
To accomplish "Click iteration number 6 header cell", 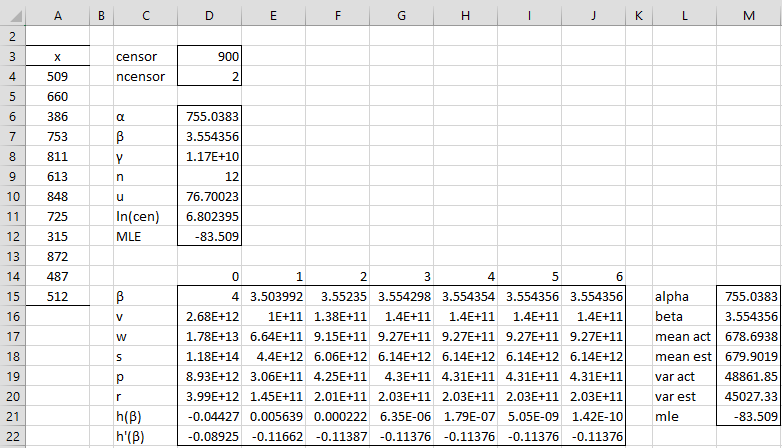I will point(593,276).
